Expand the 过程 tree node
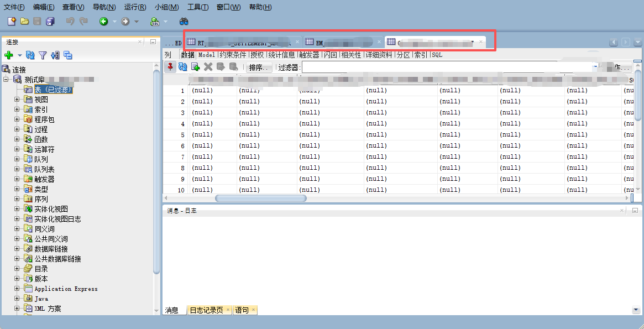644x329 pixels. 17,129
